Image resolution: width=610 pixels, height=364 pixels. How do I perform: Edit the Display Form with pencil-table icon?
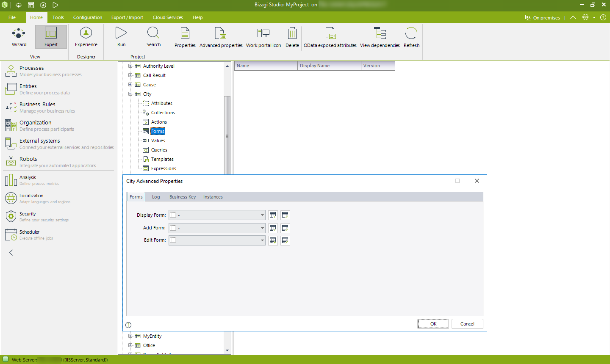pyautogui.click(x=285, y=215)
